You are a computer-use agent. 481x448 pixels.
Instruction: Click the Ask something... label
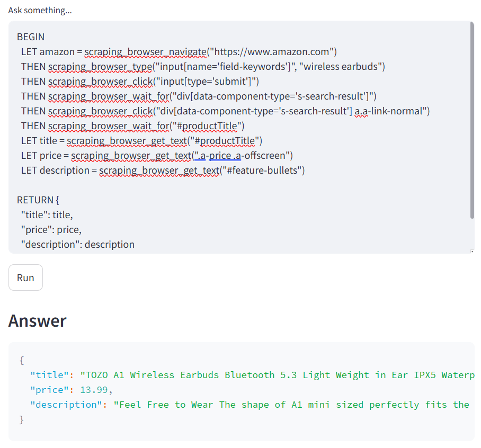(x=40, y=11)
